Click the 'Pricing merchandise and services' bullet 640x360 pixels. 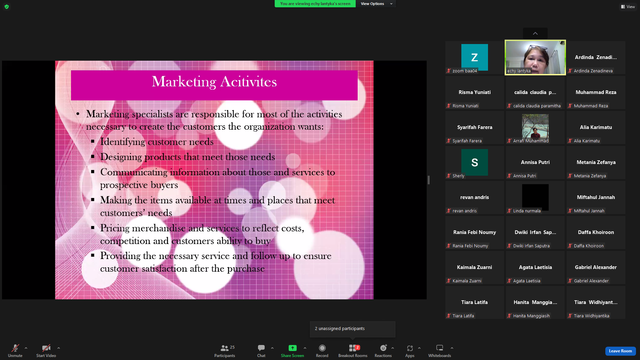coord(202,234)
